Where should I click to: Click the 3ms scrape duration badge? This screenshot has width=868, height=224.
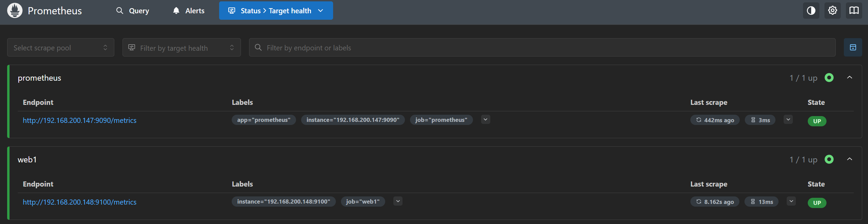(x=760, y=120)
